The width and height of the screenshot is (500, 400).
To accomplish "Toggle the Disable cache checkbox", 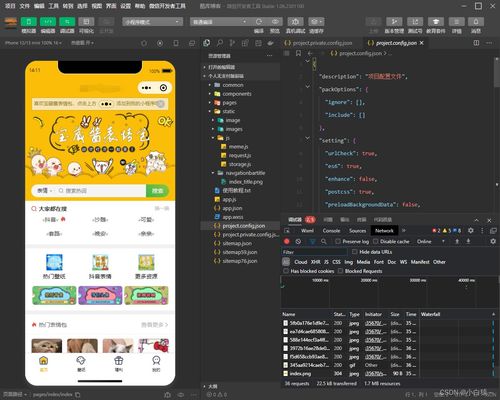I will [376, 241].
